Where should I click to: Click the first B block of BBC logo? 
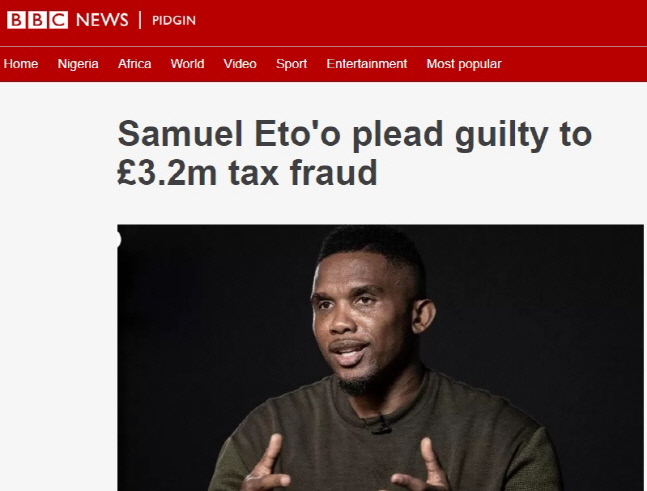coord(17,20)
